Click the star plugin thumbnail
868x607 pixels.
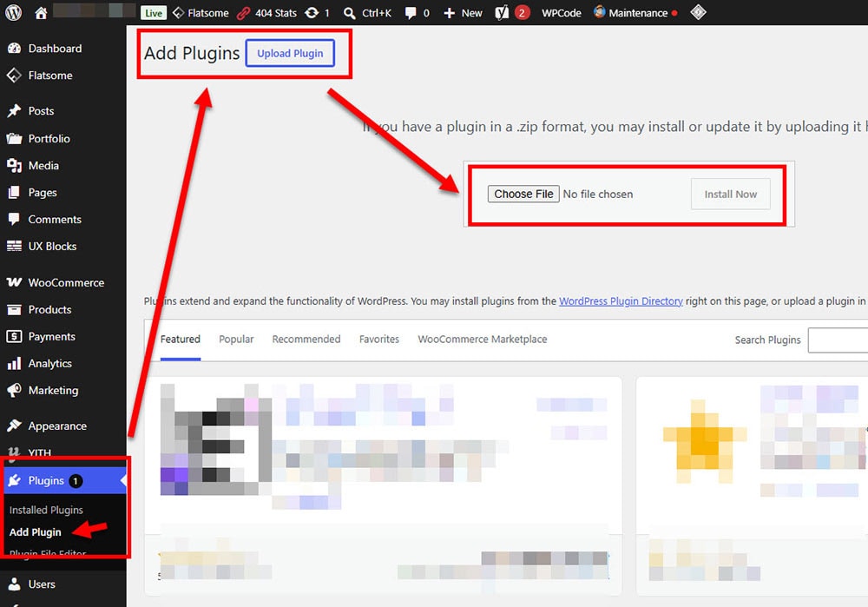704,441
